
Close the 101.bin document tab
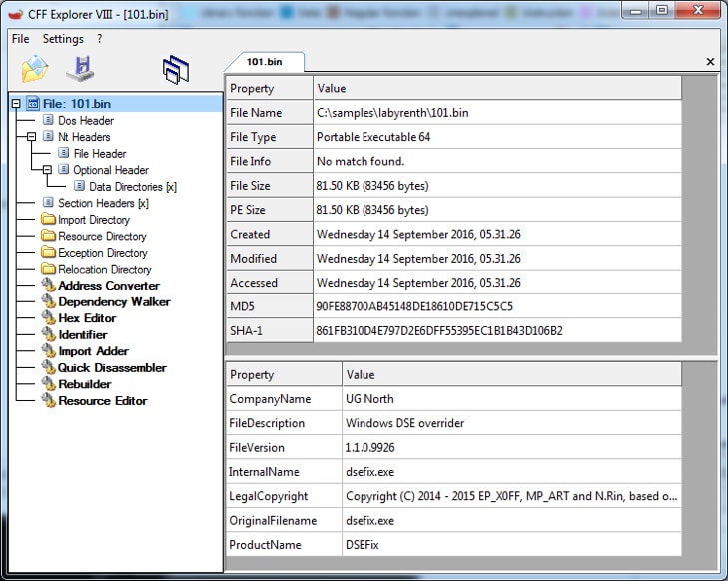(710, 61)
